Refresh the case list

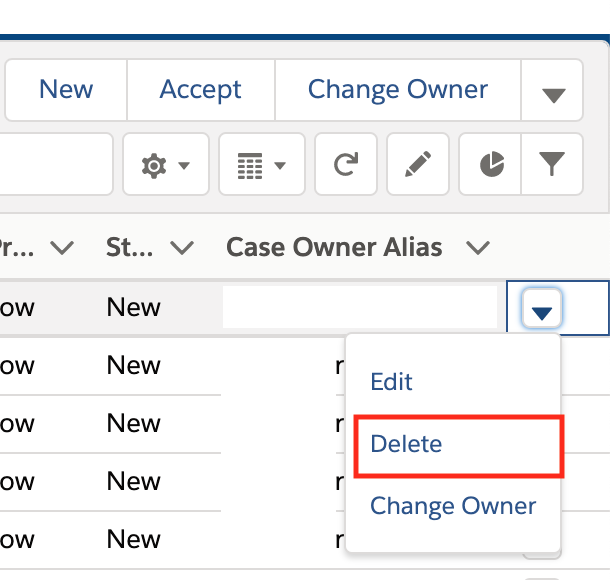click(346, 166)
